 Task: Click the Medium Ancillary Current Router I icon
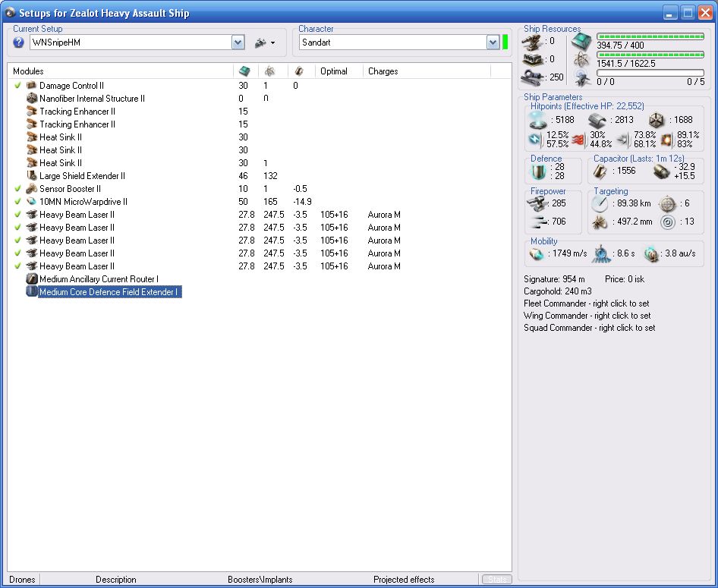pos(32,278)
